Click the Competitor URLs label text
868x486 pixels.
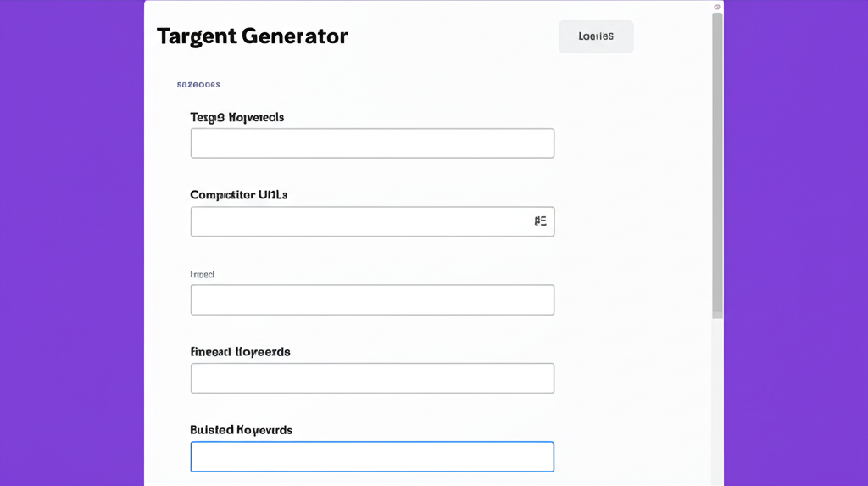[239, 195]
